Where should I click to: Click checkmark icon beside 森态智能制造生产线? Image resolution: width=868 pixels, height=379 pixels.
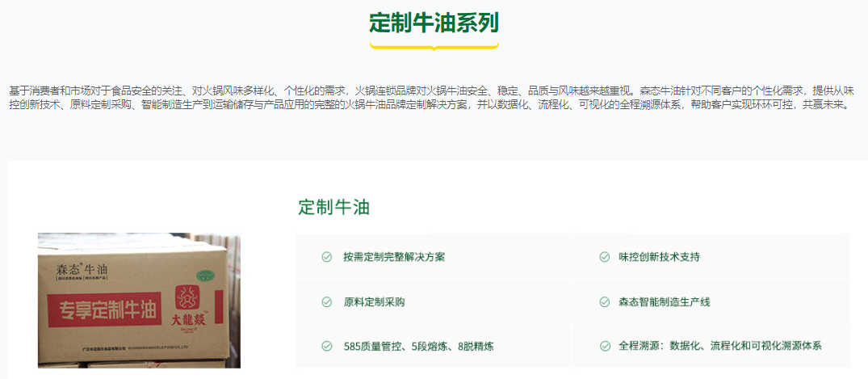[605, 302]
